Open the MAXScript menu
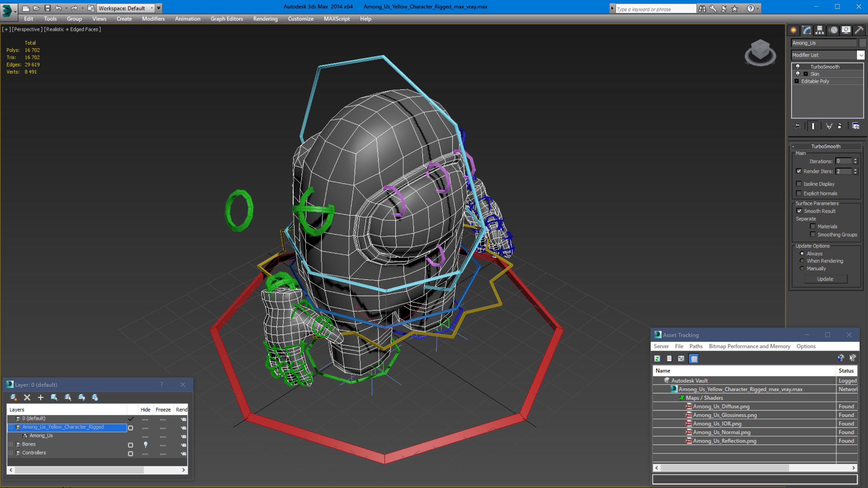 337,19
